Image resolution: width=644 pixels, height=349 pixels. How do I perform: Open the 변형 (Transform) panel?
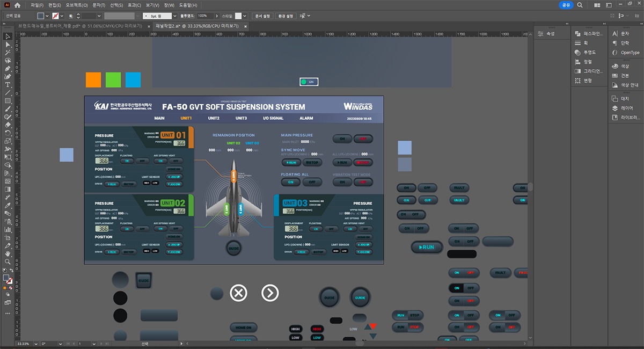tap(583, 81)
